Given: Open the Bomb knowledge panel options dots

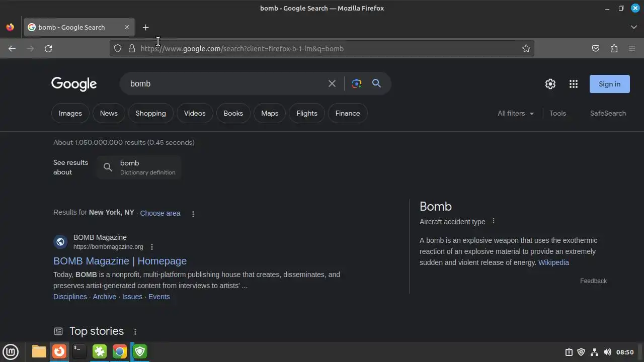Looking at the screenshot, I should (x=494, y=221).
